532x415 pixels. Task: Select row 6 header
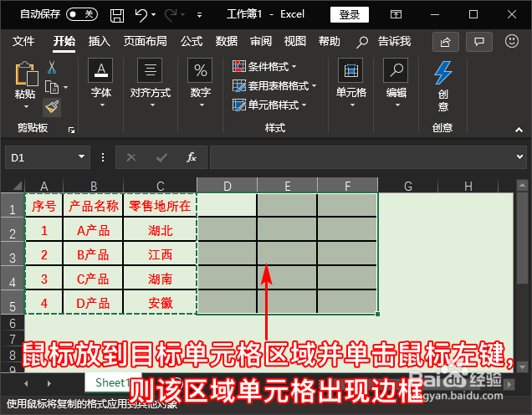(13, 323)
